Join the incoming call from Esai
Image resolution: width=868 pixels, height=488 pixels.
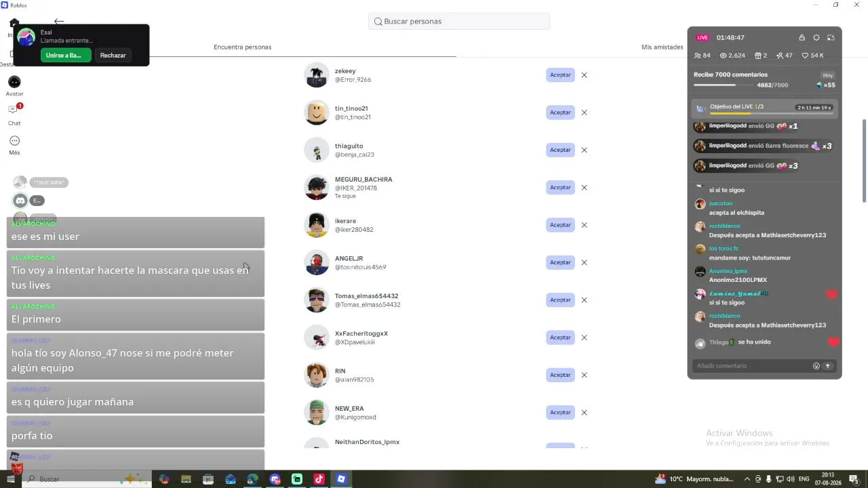[x=66, y=56]
